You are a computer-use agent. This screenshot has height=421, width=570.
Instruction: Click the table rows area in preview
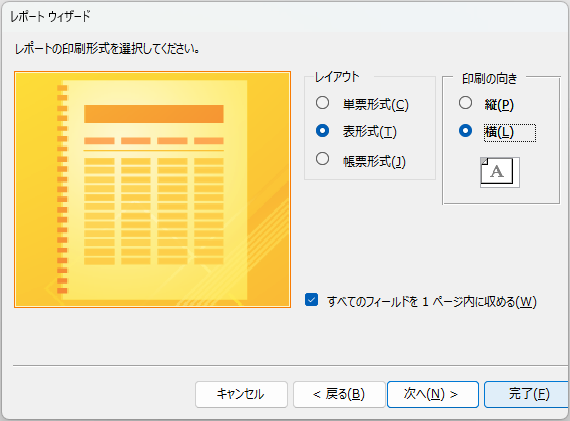pos(153,211)
